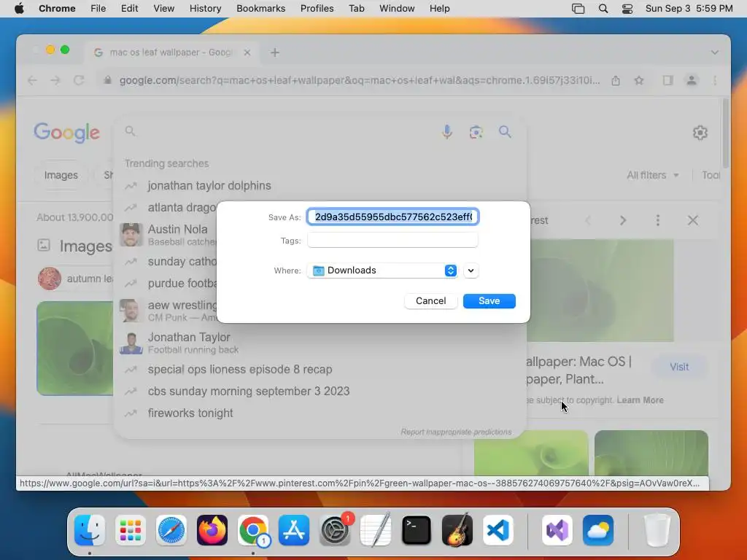747x560 pixels.
Task: Open Firefox from the Dock
Action: tap(212, 530)
